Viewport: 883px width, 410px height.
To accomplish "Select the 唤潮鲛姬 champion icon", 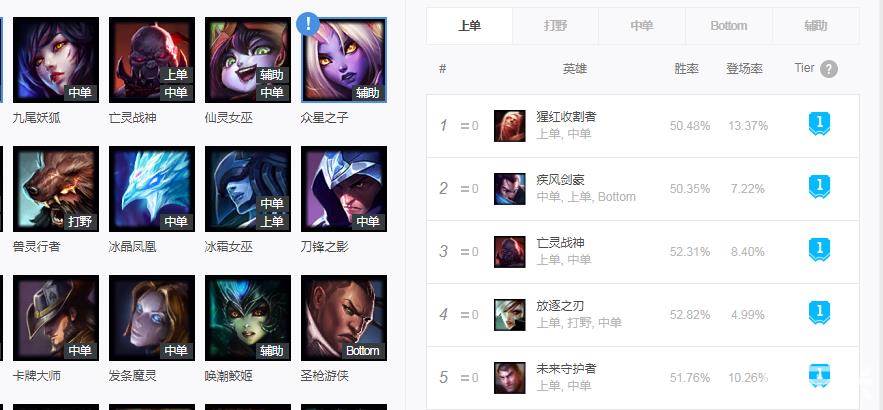I will coord(248,318).
